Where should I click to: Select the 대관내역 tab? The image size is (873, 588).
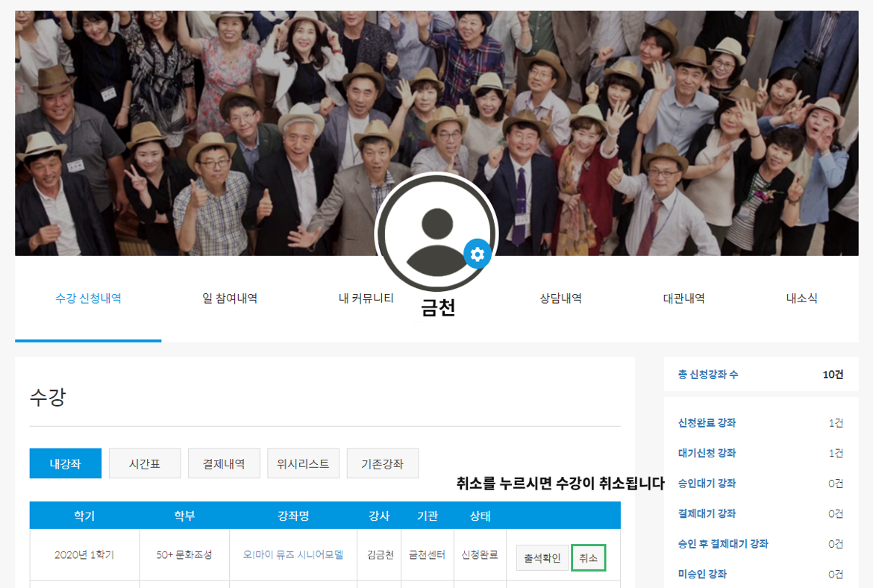[x=683, y=298]
